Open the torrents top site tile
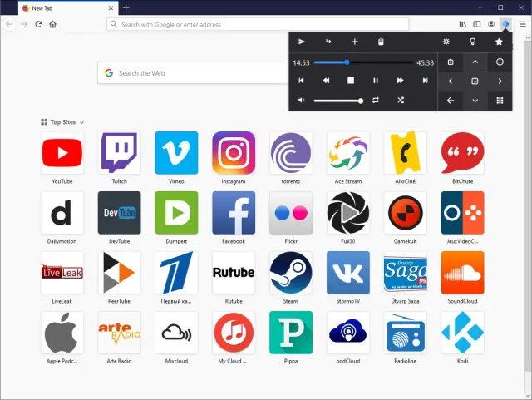 (291, 153)
